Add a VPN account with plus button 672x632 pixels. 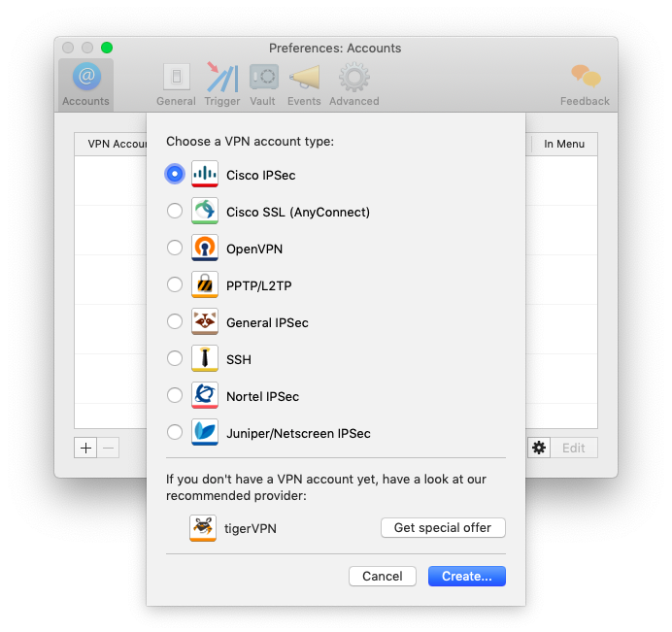[x=85, y=448]
